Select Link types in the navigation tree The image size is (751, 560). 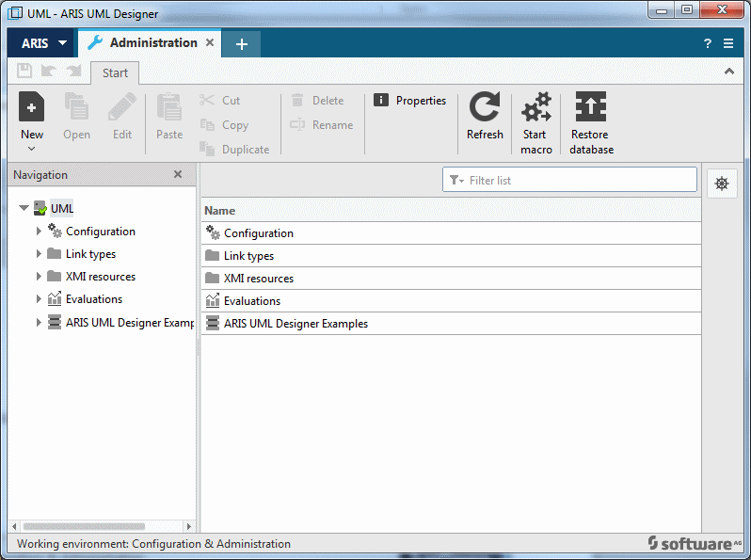click(91, 254)
